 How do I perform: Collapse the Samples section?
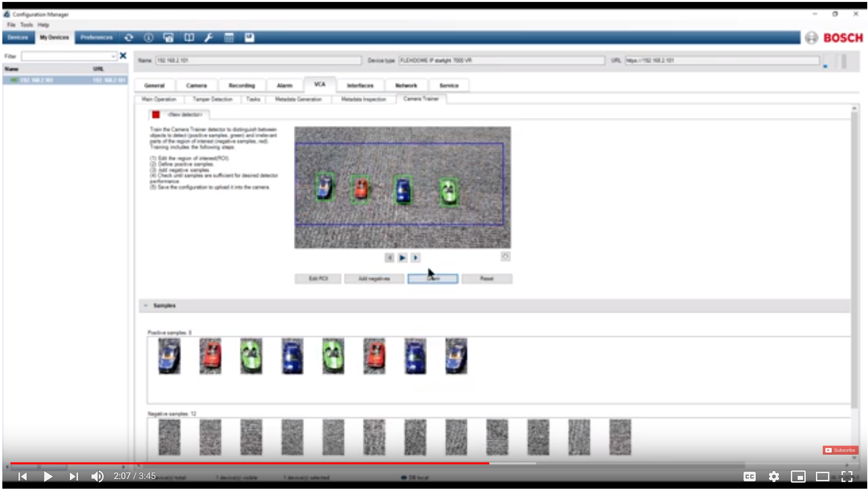tap(146, 306)
